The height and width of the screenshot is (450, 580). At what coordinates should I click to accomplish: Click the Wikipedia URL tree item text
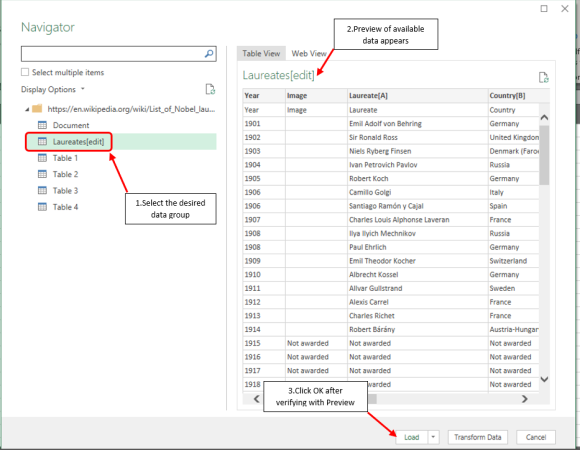coord(131,109)
